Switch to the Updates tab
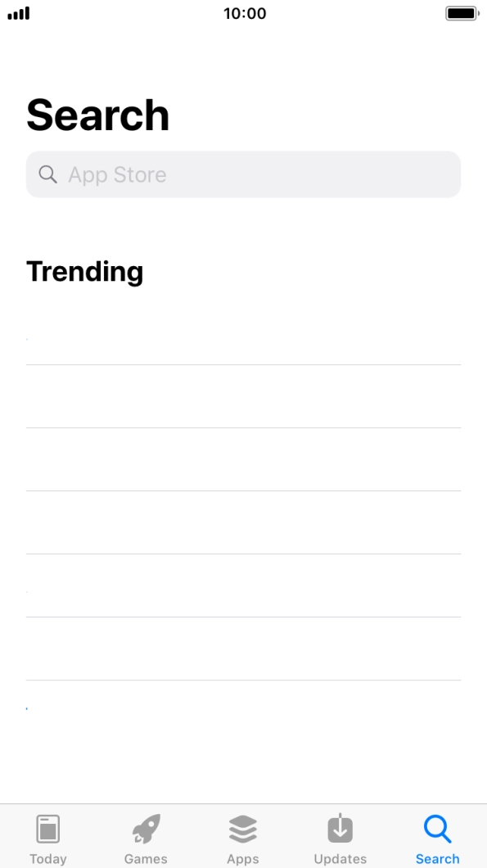487x868 pixels. click(340, 837)
